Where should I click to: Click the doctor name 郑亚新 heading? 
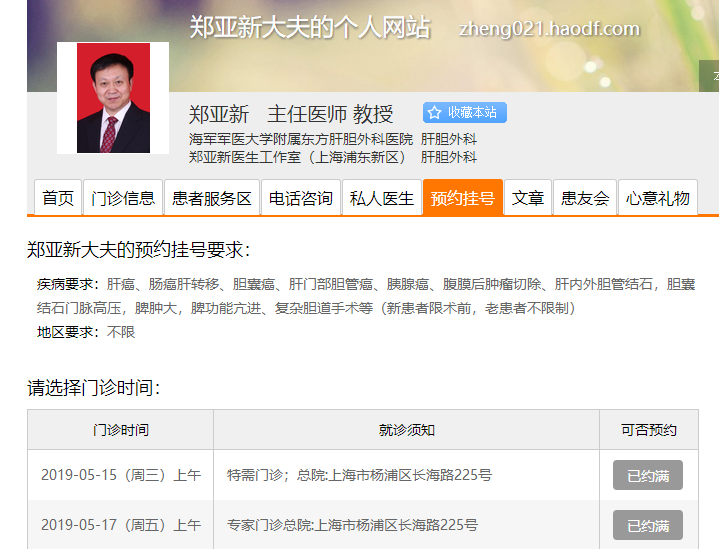(x=219, y=114)
